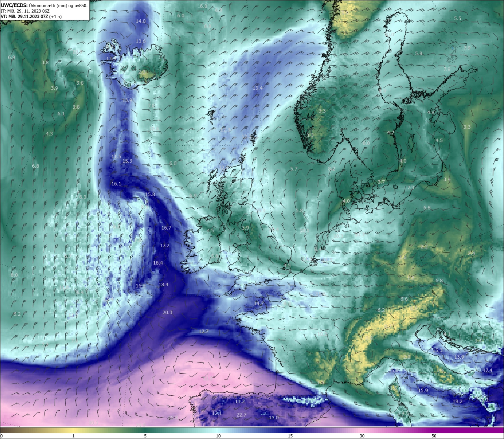Image resolution: width=504 pixels, height=439 pixels.
Task: Click the 22.7 value label
Action: [241, 415]
